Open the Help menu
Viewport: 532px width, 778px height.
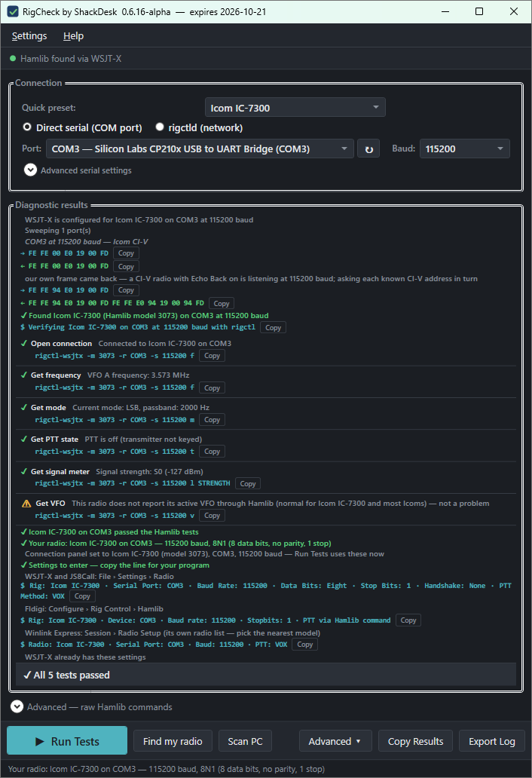point(73,35)
